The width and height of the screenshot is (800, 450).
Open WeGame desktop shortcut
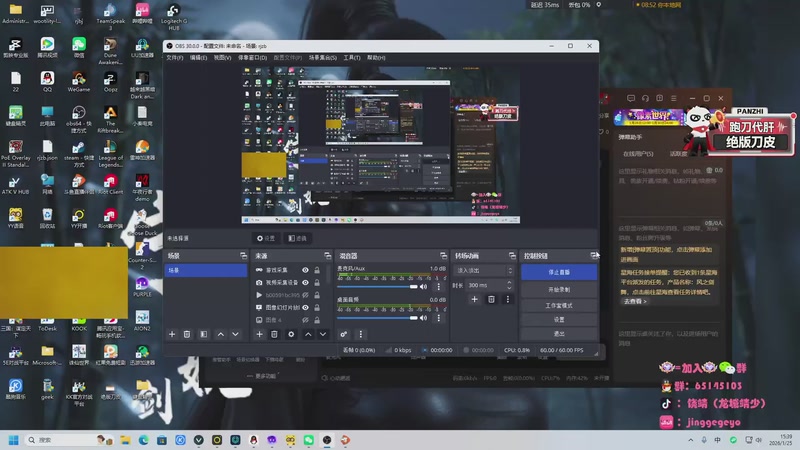[x=79, y=82]
